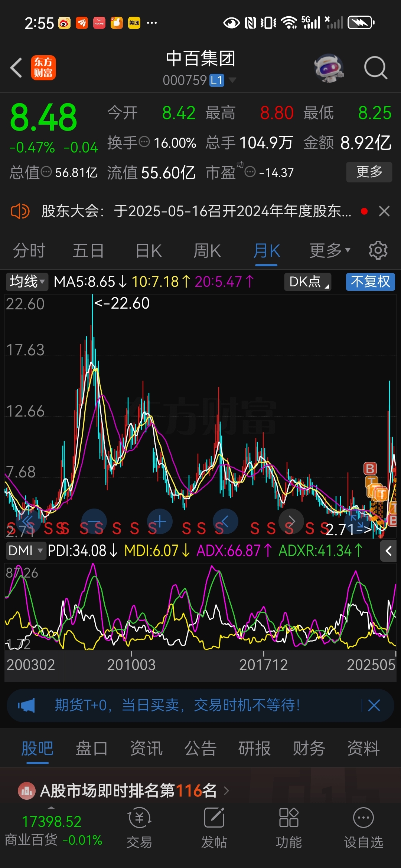
Task: Expand the 商业百货 index ticker arrow
Action: (x=51, y=808)
